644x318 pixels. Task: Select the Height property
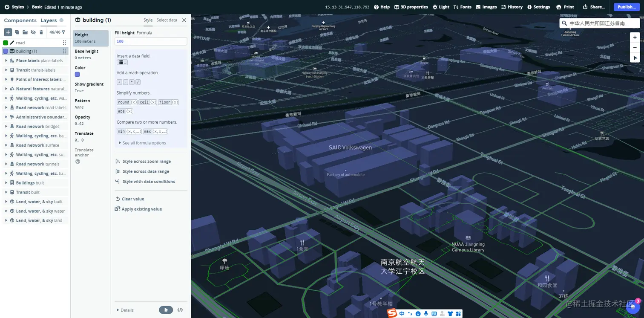coord(91,38)
